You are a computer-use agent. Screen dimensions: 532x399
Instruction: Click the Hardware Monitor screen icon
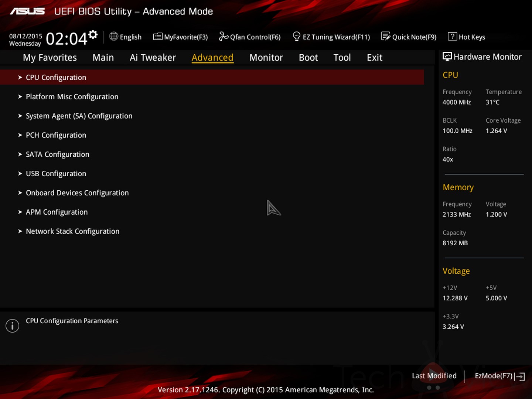point(447,57)
